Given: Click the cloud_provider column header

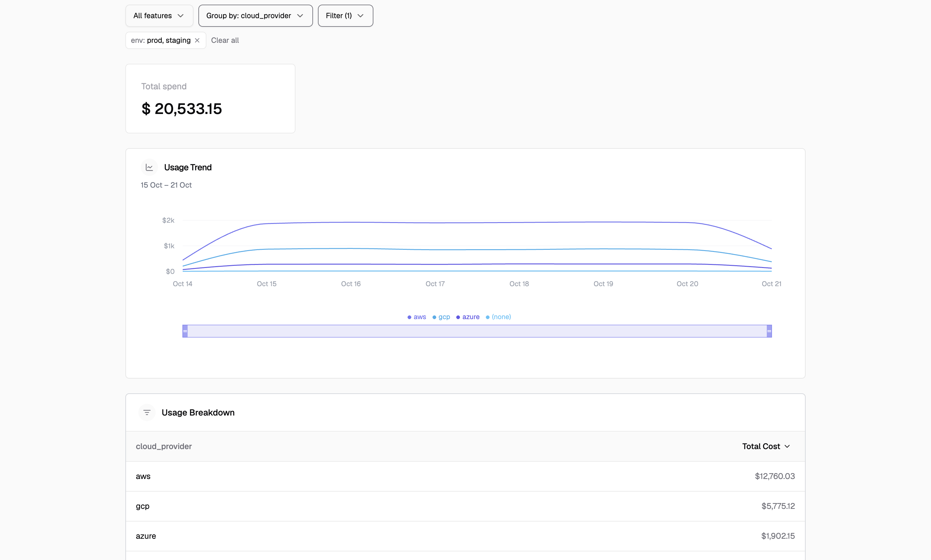Looking at the screenshot, I should tap(163, 446).
